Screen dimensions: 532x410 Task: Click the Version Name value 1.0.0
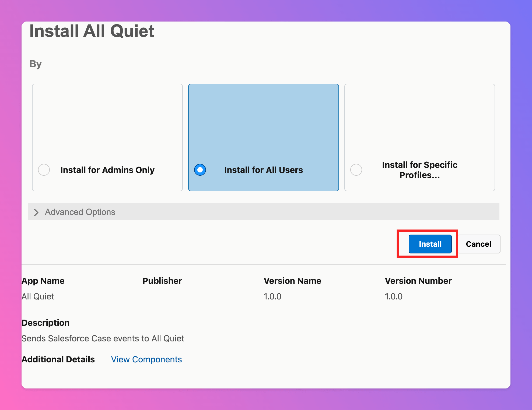(x=272, y=296)
